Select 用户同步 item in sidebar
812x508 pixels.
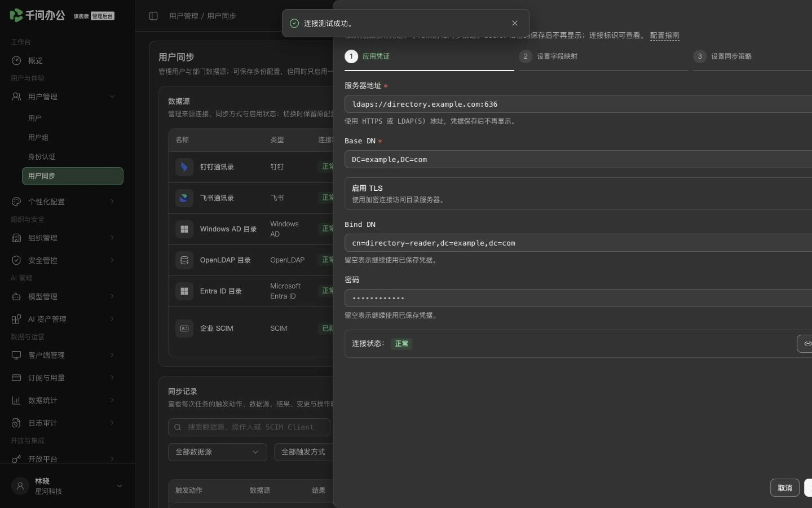(x=73, y=176)
